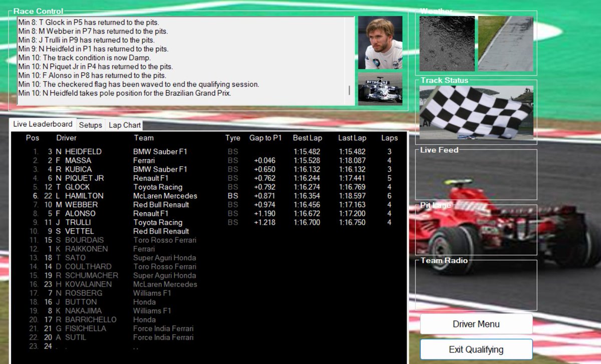The height and width of the screenshot is (364, 601).
Task: Select the M WEBBER leaderboard row
Action: [209, 205]
